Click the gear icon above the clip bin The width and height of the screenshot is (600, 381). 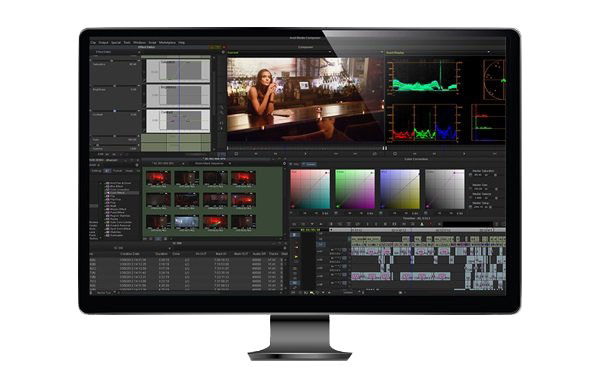[x=284, y=163]
